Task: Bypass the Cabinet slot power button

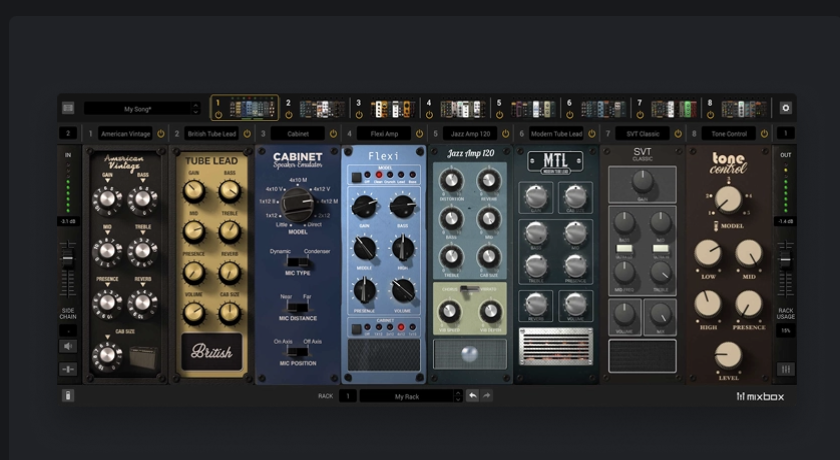Action: pos(333,134)
